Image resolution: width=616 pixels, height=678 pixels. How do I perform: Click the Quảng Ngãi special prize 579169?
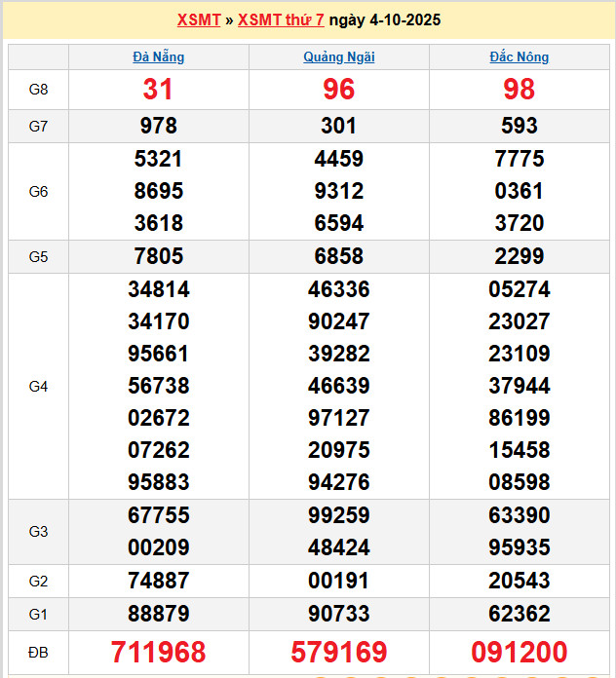click(338, 652)
